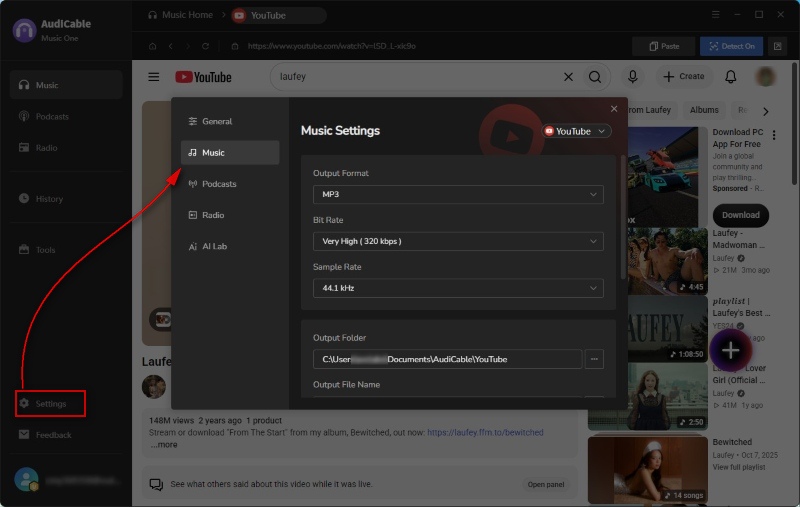The height and width of the screenshot is (507, 800).
Task: Click the purple plus add-to-list button
Action: (x=730, y=350)
